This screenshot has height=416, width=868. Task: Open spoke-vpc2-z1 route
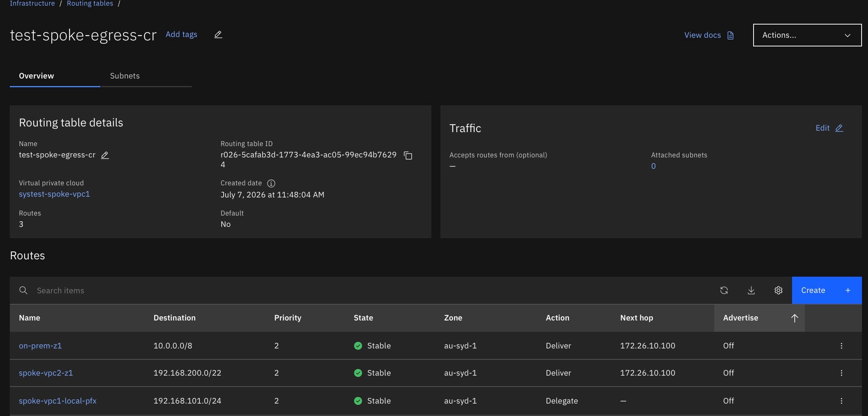46,373
